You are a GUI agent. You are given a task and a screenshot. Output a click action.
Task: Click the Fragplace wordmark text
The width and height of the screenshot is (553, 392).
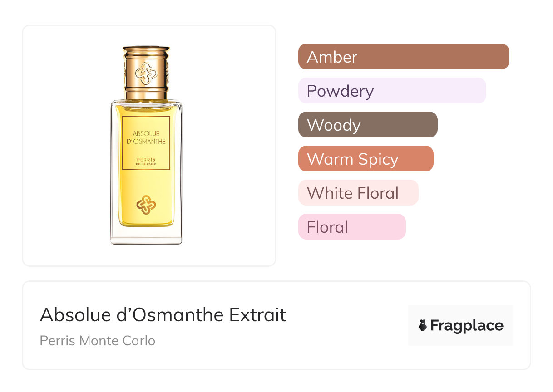(x=467, y=325)
